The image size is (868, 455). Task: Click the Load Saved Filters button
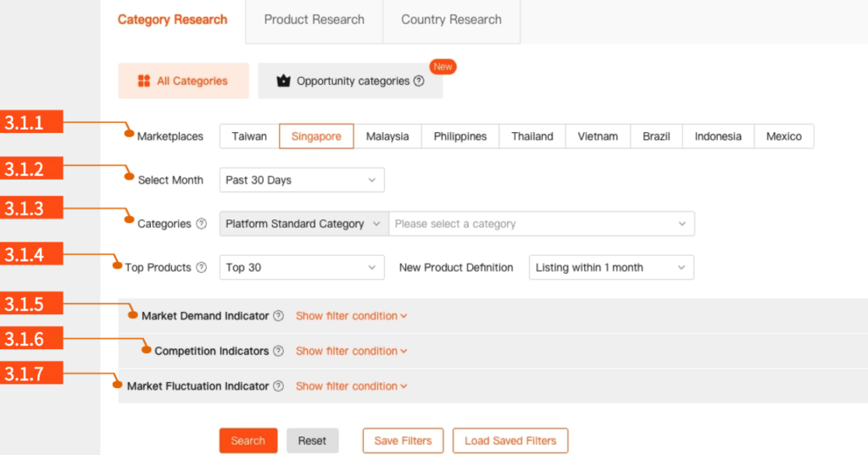click(x=510, y=441)
